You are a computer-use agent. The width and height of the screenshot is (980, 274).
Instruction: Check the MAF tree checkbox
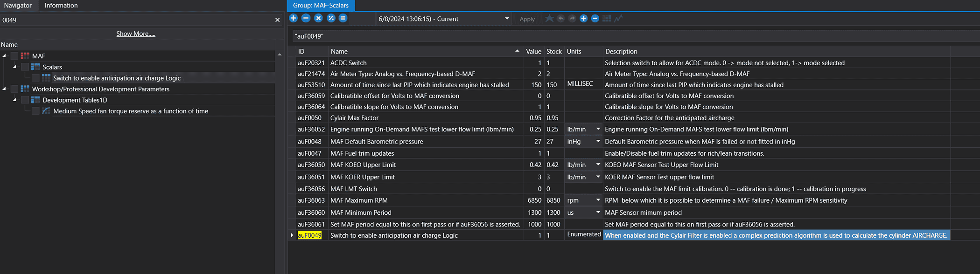click(x=14, y=56)
